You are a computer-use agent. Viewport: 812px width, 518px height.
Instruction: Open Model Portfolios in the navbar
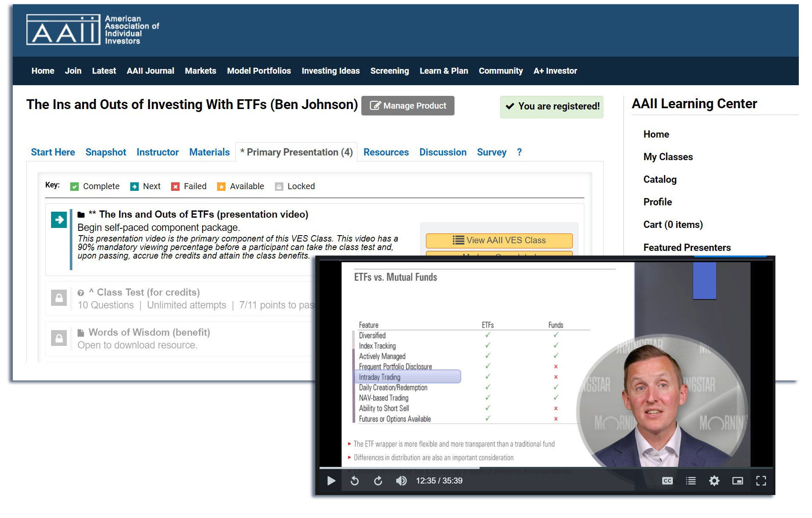tap(259, 71)
